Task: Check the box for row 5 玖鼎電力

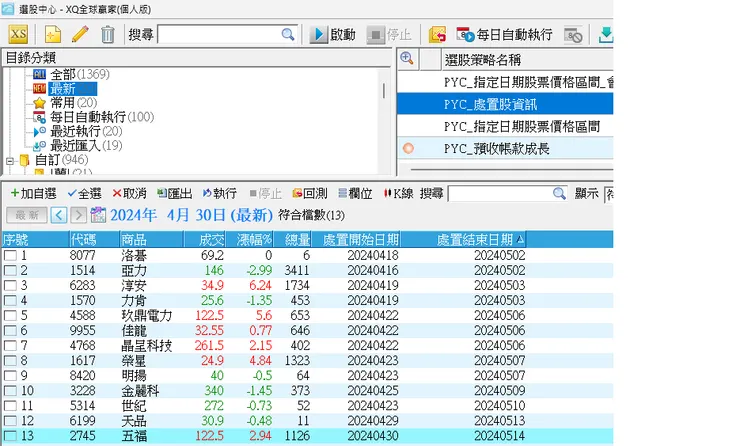Action: pos(10,315)
